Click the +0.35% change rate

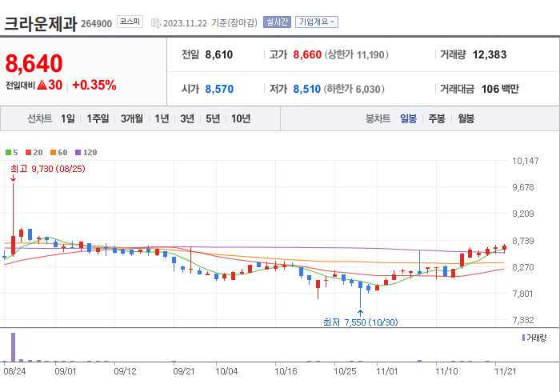point(94,85)
